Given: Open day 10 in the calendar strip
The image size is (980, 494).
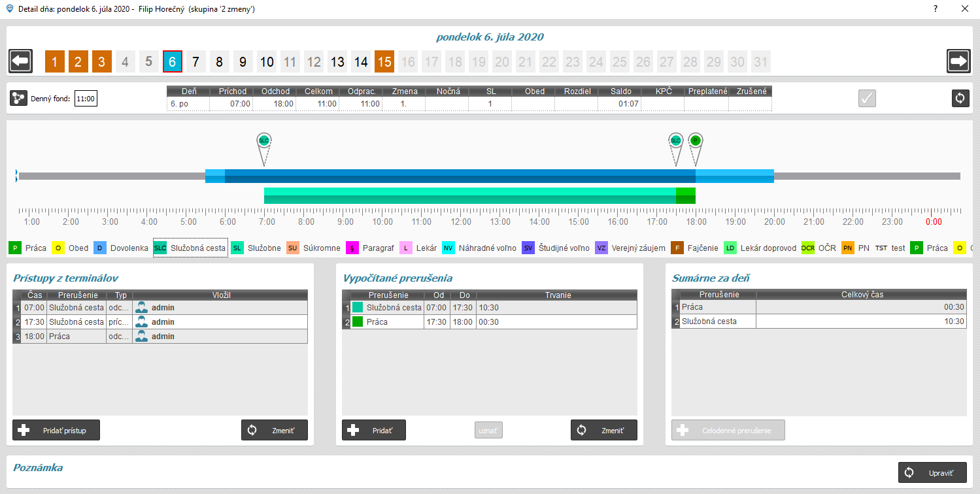Looking at the screenshot, I should tap(267, 61).
